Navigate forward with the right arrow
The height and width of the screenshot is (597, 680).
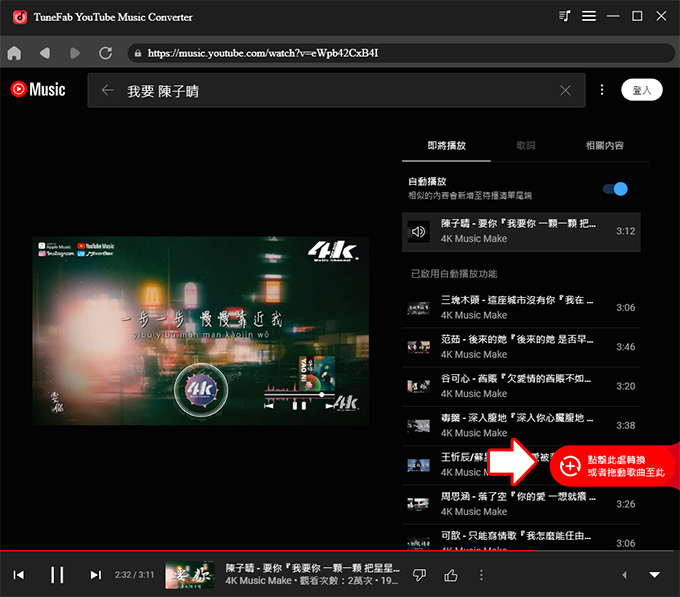[75, 53]
